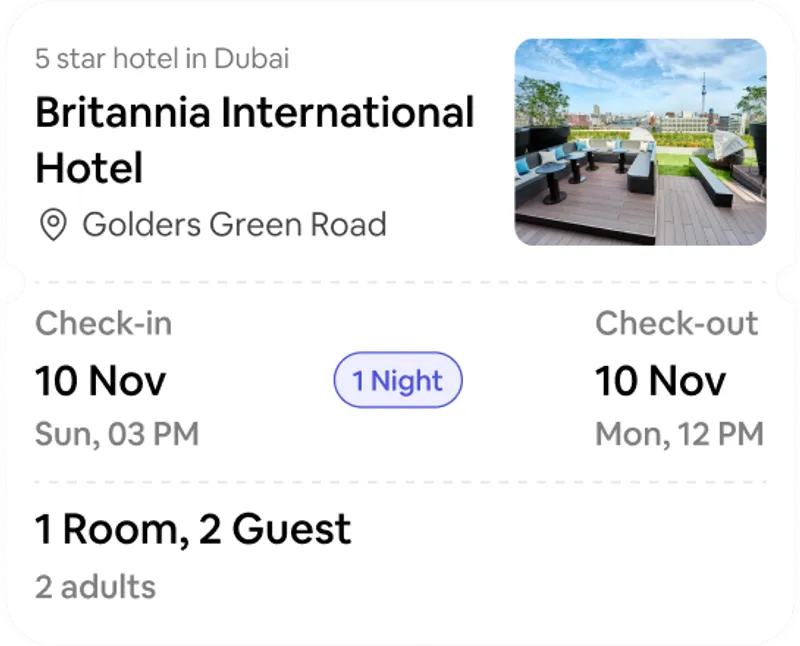Click the left ticket notch cutout
Viewport: 800px width, 646px height.
(14, 282)
